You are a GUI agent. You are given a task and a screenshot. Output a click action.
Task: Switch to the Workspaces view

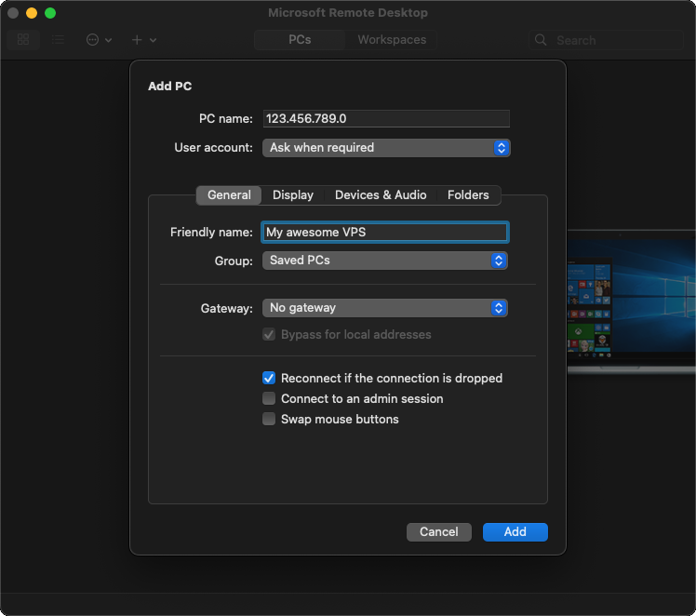[x=392, y=40]
